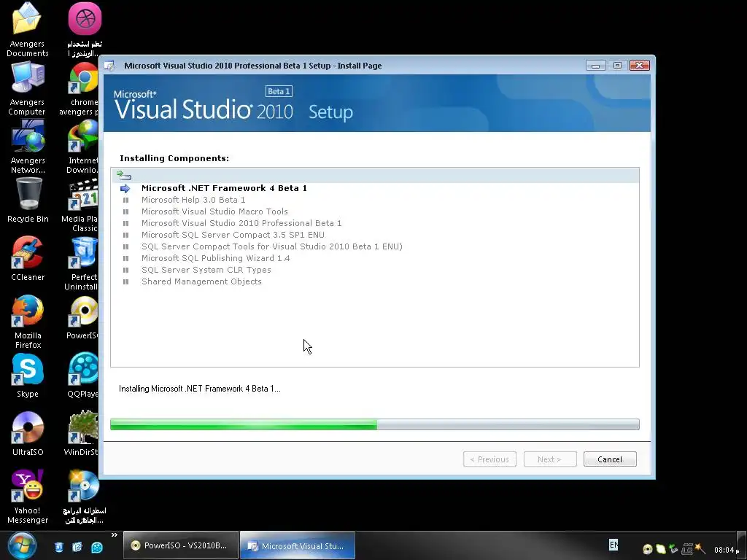Click the Setup window title bar icon
Viewport: 747px width, 560px height.
coord(110,66)
